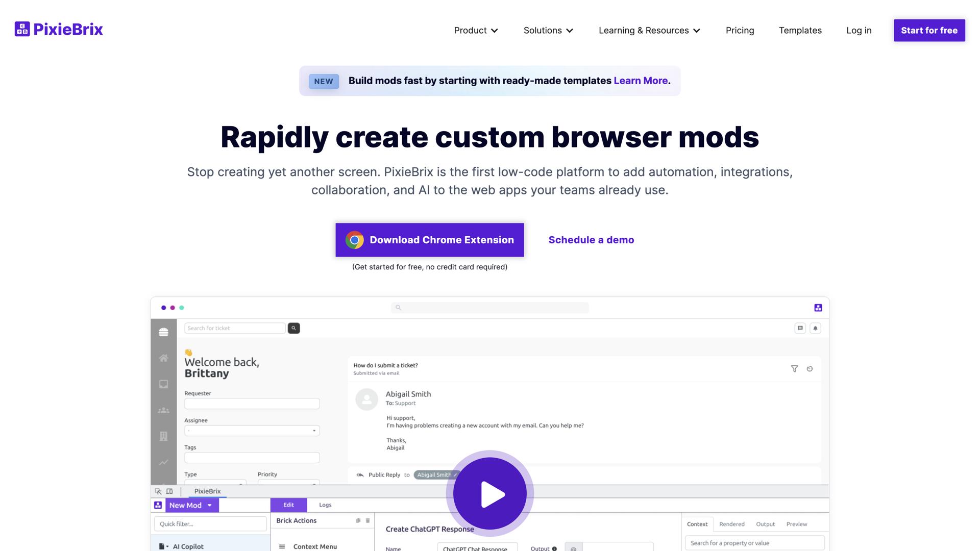Expand the Product dropdown menu
This screenshot has width=980, height=551.
coord(476,31)
